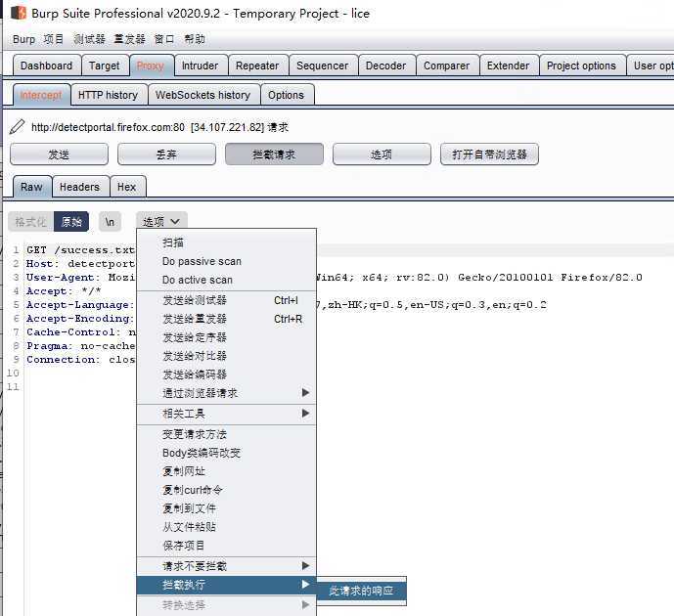Select 发送给测试器 menu item
The width and height of the screenshot is (674, 616).
point(227,301)
